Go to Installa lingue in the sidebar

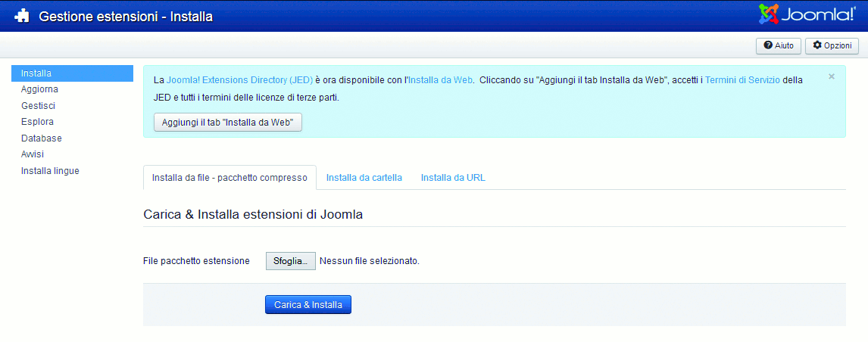tap(50, 171)
